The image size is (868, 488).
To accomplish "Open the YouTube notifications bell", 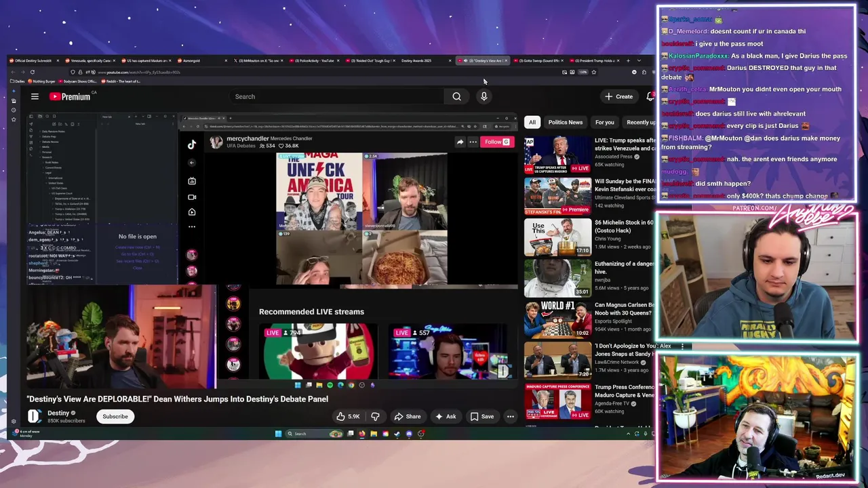I will tap(650, 96).
